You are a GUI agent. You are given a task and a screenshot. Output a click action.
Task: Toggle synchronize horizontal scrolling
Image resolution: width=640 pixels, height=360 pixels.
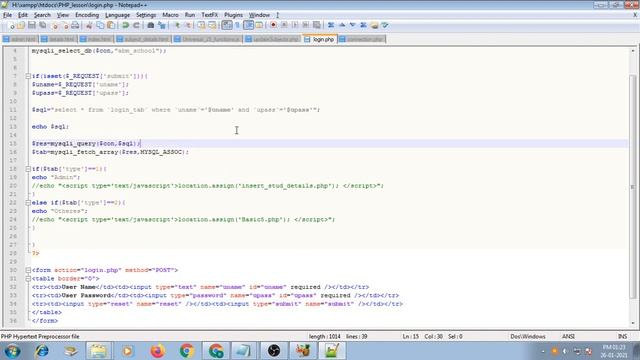pyautogui.click(x=212, y=25)
